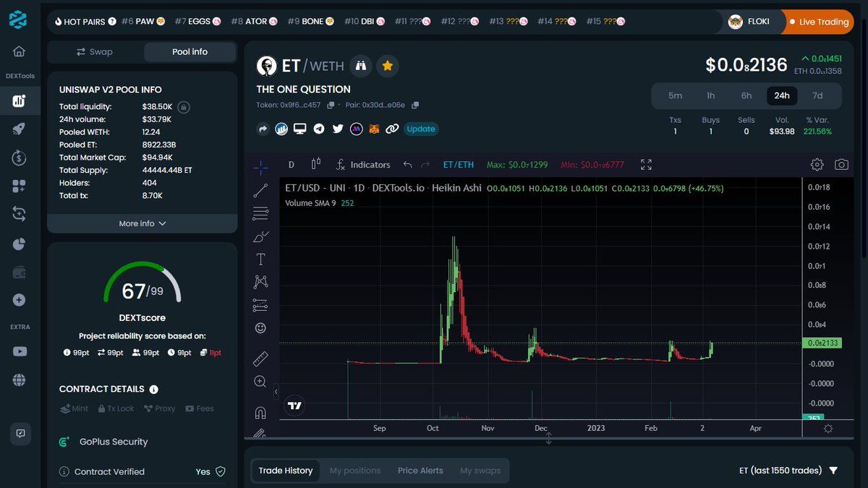868x488 pixels.
Task: Open the emoji sticker tool on chart
Action: (260, 328)
